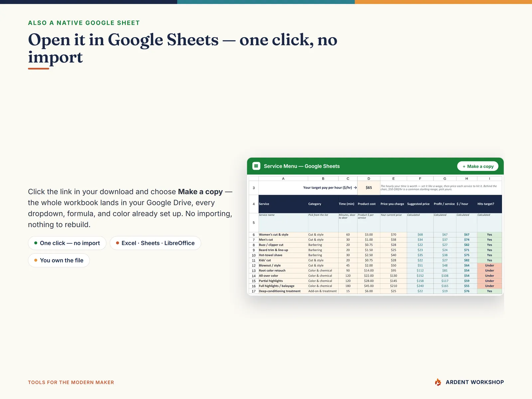Click the Profit / service header cell
This screenshot has width=532, height=399.
click(x=445, y=204)
